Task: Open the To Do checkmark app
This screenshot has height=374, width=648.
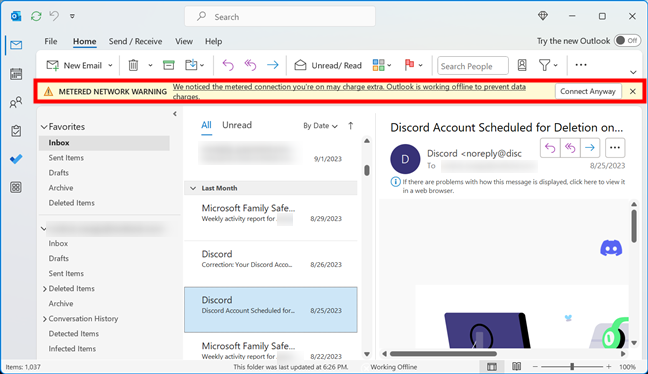Action: (16, 159)
